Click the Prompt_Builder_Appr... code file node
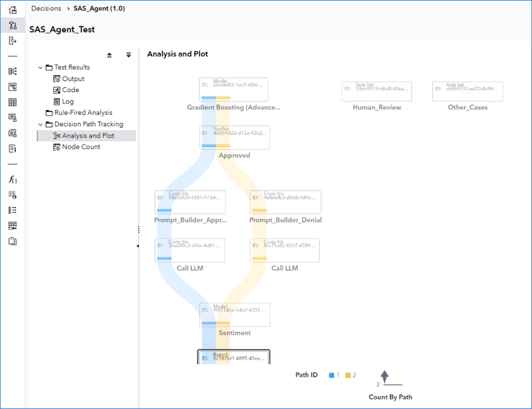This screenshot has width=532, height=409. pos(190,202)
